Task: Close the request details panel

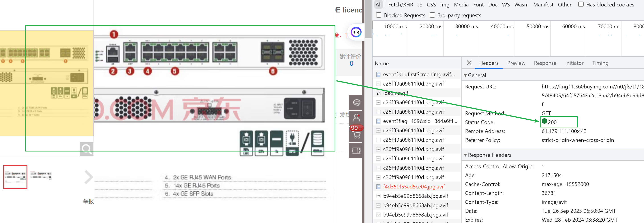Action: coord(469,63)
